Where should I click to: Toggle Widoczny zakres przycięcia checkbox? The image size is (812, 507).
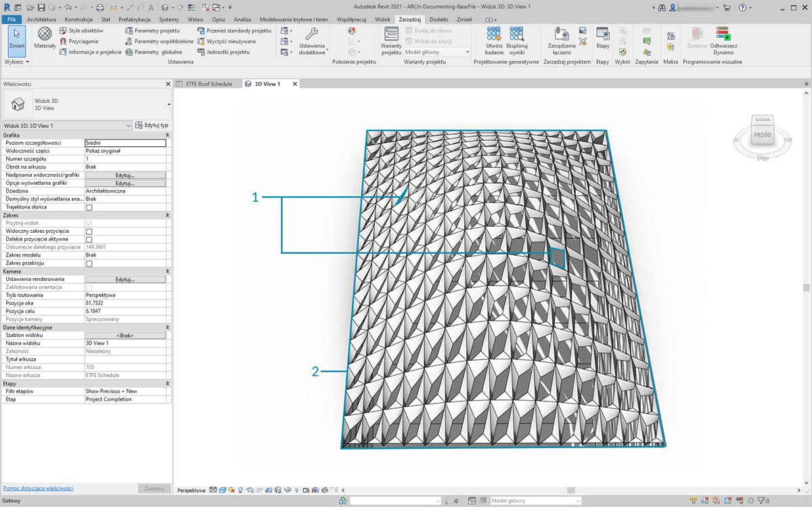[89, 232]
